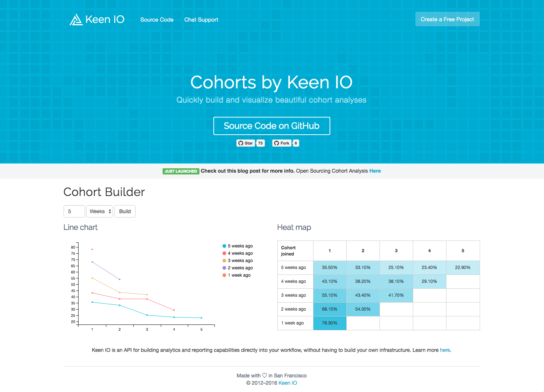Image resolution: width=544 pixels, height=392 pixels.
Task: Click the number input showing 5
Action: tap(74, 211)
